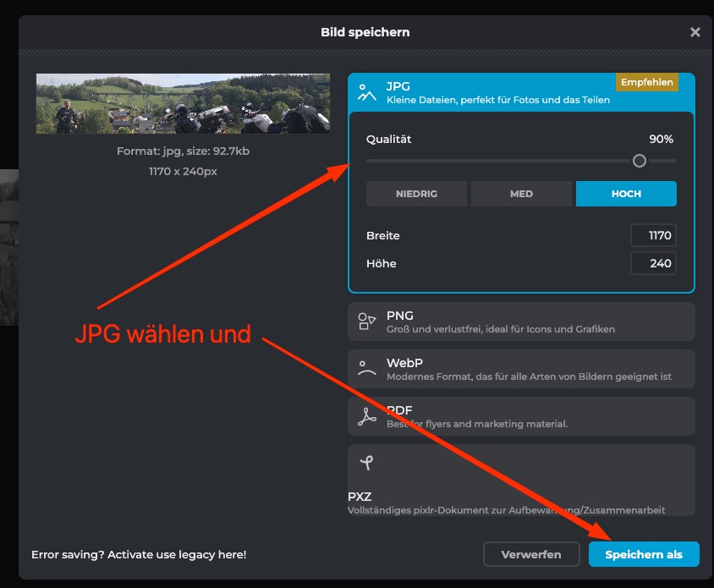The width and height of the screenshot is (714, 588).
Task: Click the PXZ pixlr document icon
Action: pos(365,463)
